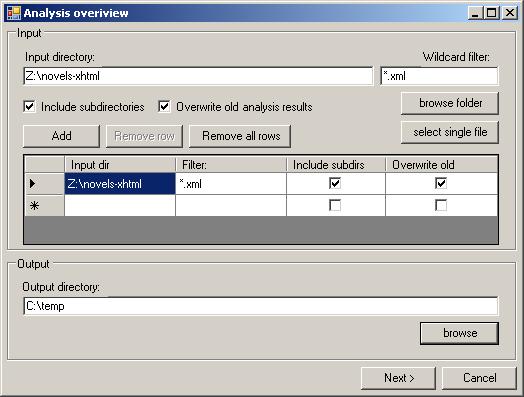
Task: Click the Analysis overview window app icon
Action: click(x=14, y=13)
